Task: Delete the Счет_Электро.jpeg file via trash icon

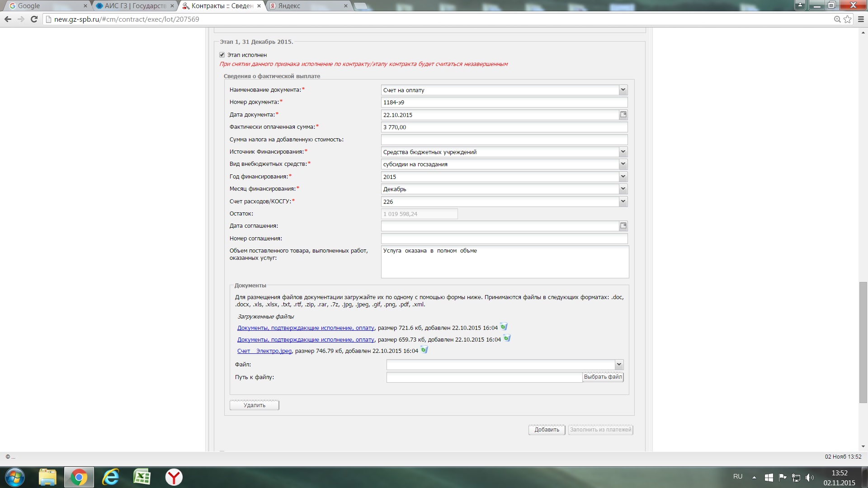Action: pos(424,350)
